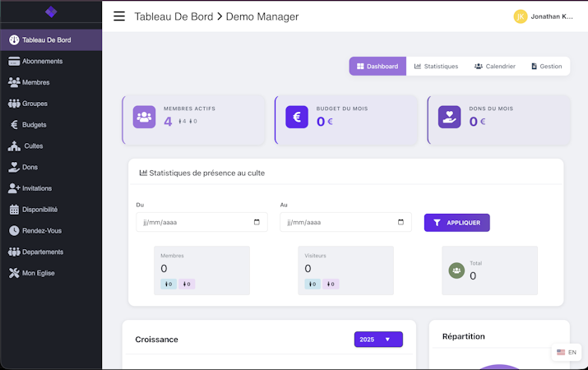Viewport: 588px width, 370px height.
Task: Click the Budget du Mois euro icon tile
Action: 297,117
